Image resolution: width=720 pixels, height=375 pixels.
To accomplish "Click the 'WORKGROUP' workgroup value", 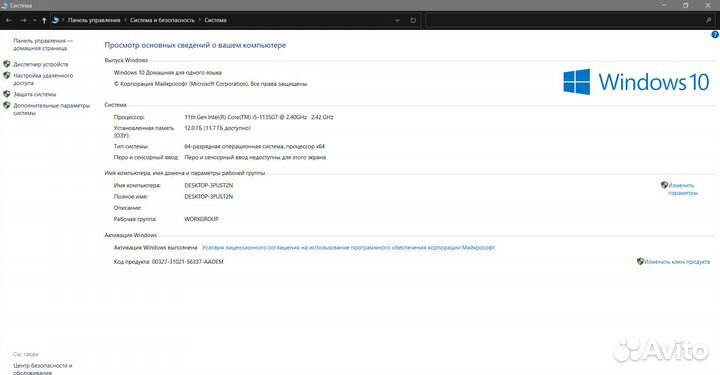I will [201, 219].
